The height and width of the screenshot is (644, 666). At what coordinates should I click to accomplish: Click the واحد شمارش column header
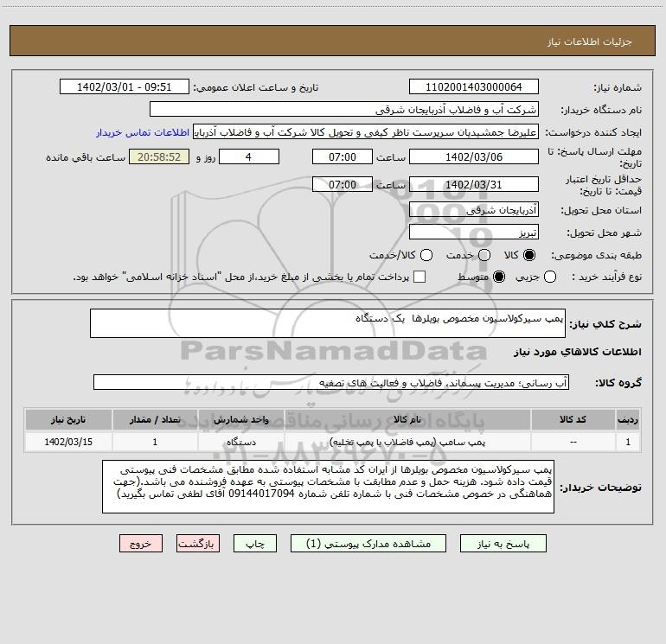click(x=240, y=419)
